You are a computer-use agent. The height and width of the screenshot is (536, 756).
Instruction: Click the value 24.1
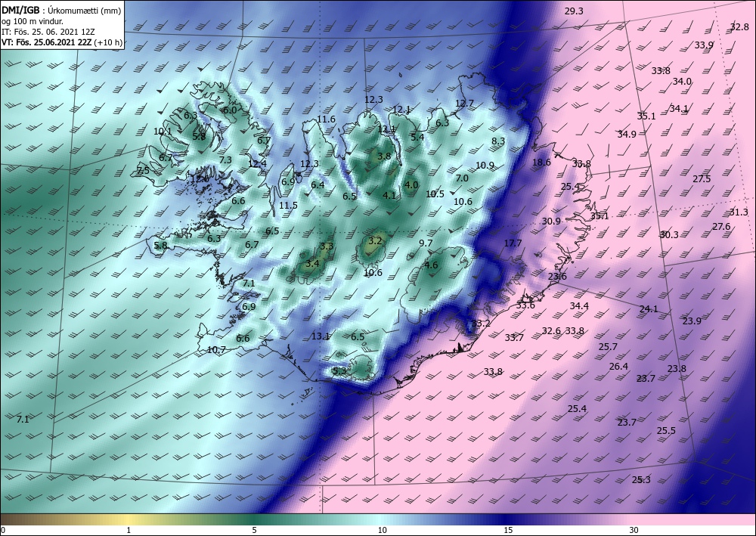(x=649, y=309)
